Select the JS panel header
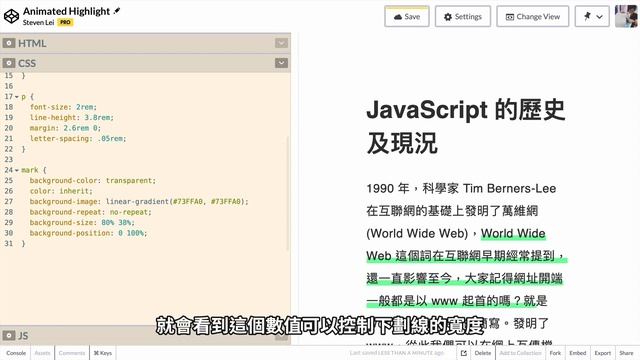The width and height of the screenshot is (640, 360). (x=145, y=336)
